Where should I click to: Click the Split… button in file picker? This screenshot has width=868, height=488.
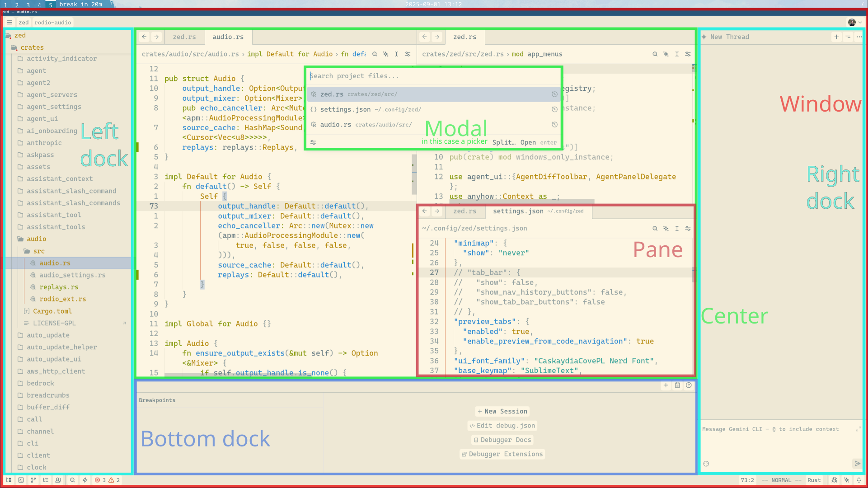pyautogui.click(x=504, y=142)
